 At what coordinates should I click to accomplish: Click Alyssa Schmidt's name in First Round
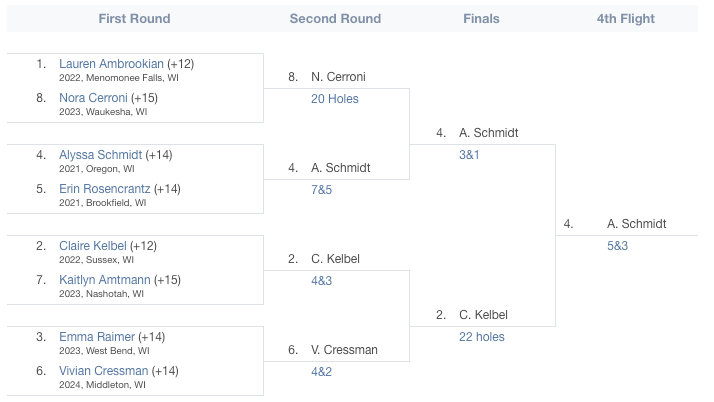point(101,155)
